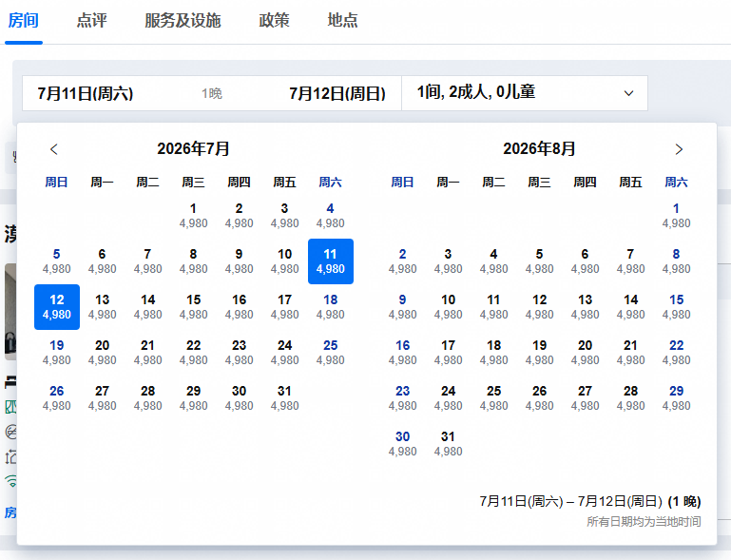Open the rooms and guests dropdown
The width and height of the screenshot is (731, 560).
(525, 93)
